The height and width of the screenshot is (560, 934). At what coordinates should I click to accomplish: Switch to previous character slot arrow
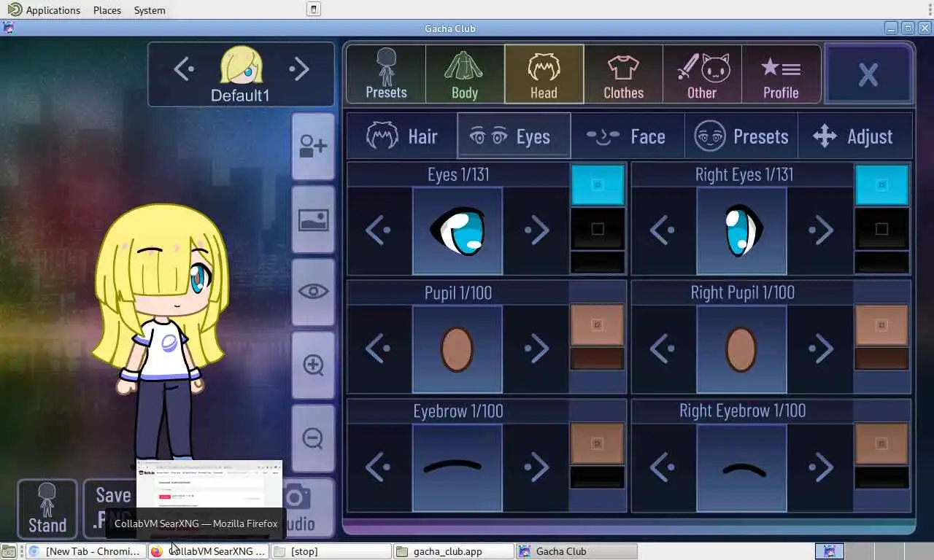click(x=184, y=69)
